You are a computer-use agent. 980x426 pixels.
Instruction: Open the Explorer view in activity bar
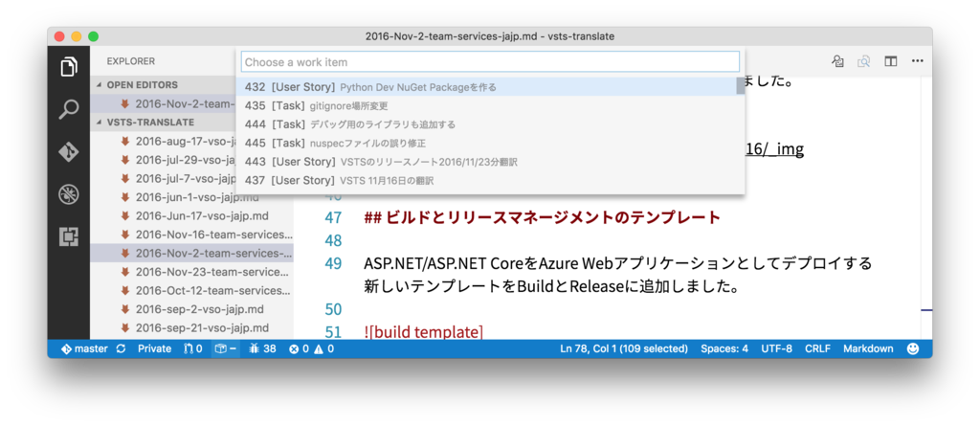(69, 67)
